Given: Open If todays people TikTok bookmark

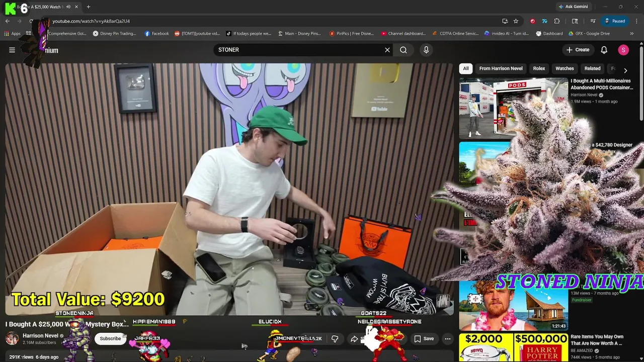Looking at the screenshot, I should coord(249,34).
